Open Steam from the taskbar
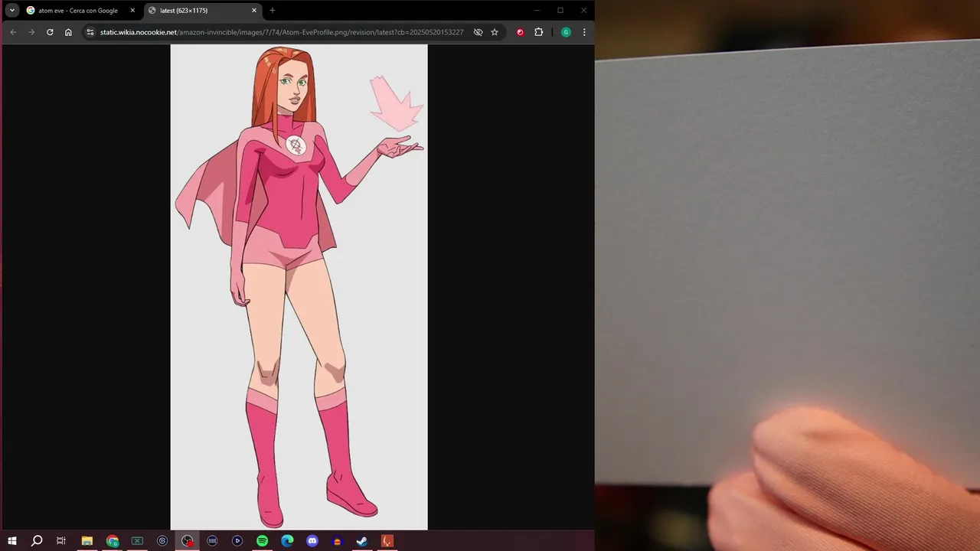 pos(362,541)
